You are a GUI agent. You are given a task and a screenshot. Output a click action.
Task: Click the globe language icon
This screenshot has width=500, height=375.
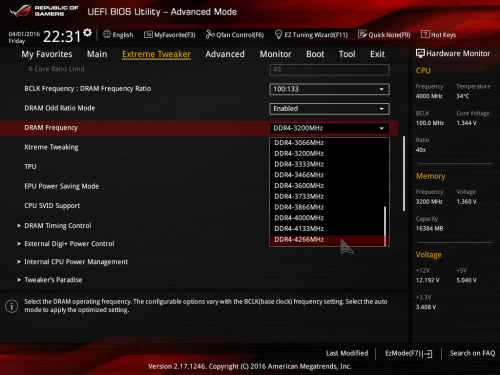pos(107,34)
